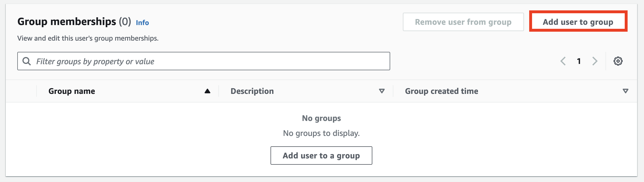Click the magnifying glass search icon
The image size is (644, 182).
click(x=27, y=61)
